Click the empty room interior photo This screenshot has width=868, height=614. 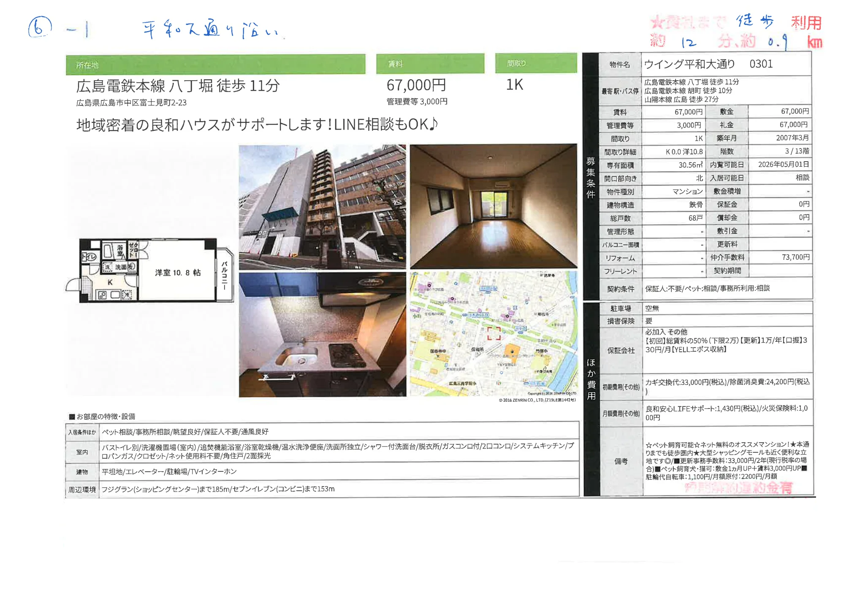[493, 206]
